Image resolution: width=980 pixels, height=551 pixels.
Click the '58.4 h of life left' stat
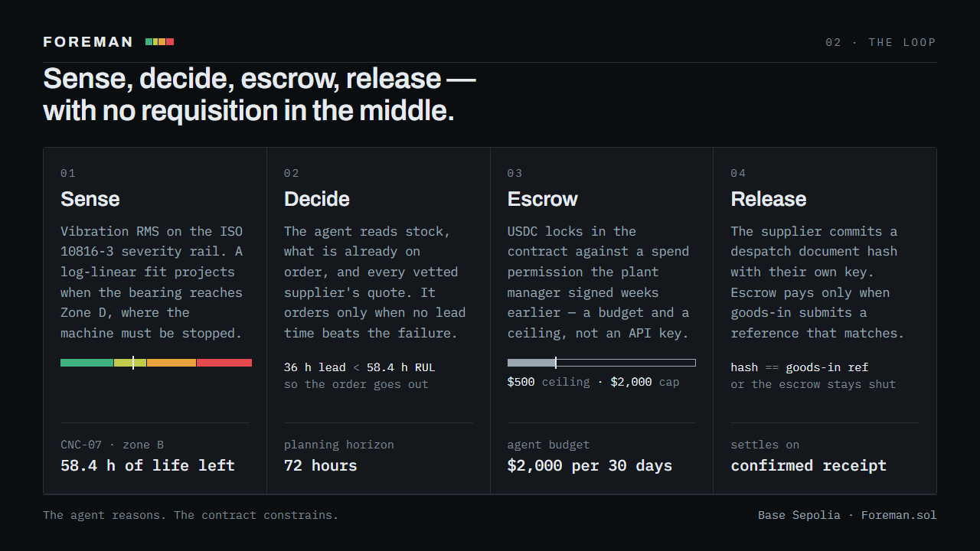(x=148, y=465)
